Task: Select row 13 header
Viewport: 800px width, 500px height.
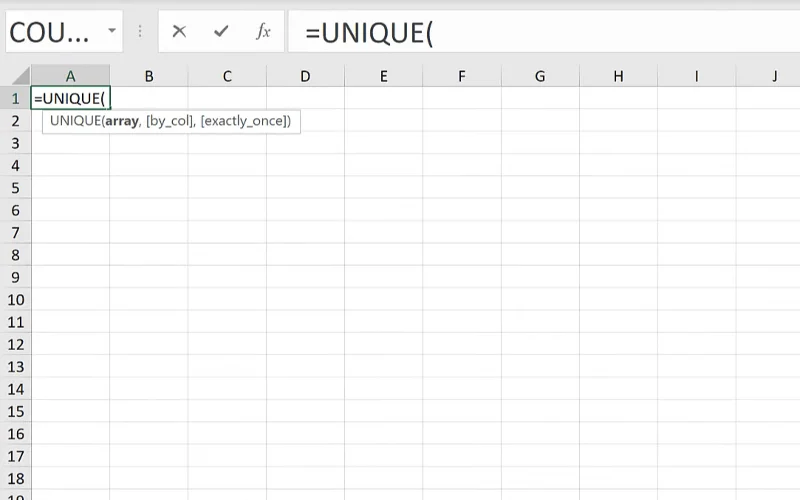Action: click(x=15, y=367)
